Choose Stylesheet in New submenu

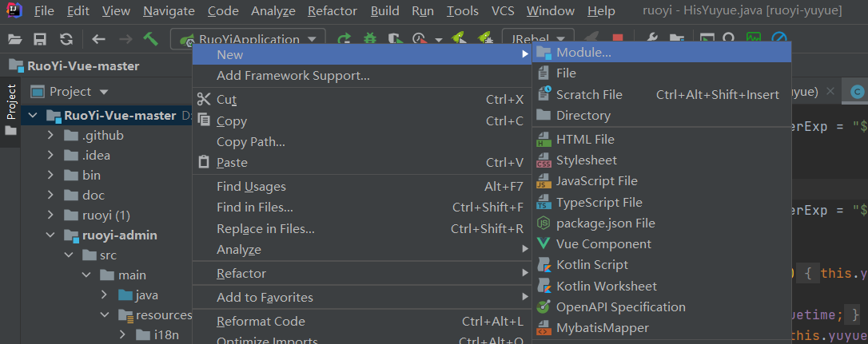pyautogui.click(x=662, y=160)
